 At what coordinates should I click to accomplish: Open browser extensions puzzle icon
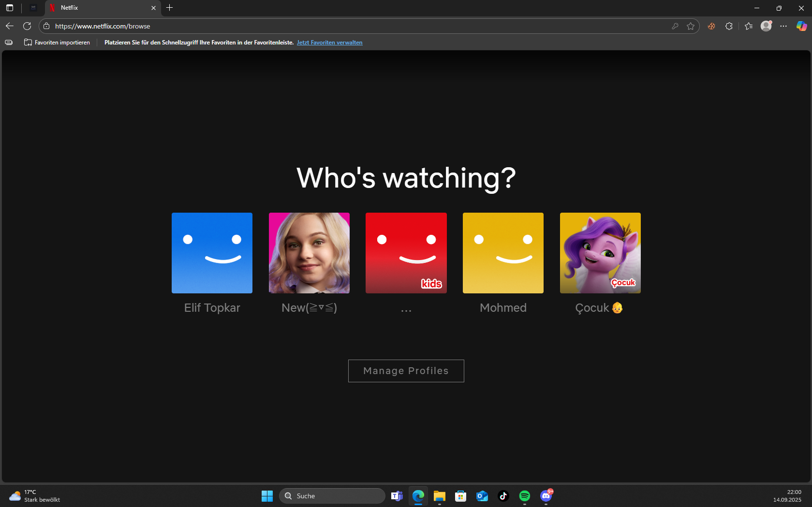click(729, 26)
